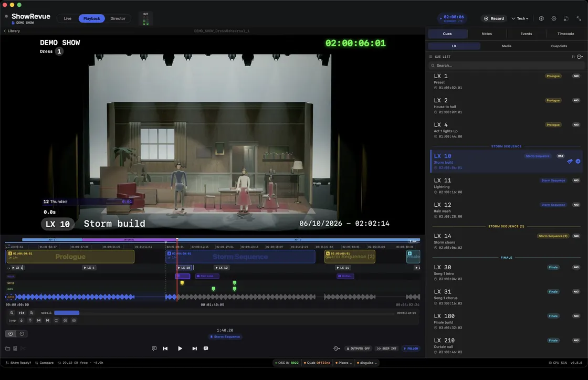Click disguise status indicator
The image size is (588, 380).
pyautogui.click(x=367, y=363)
